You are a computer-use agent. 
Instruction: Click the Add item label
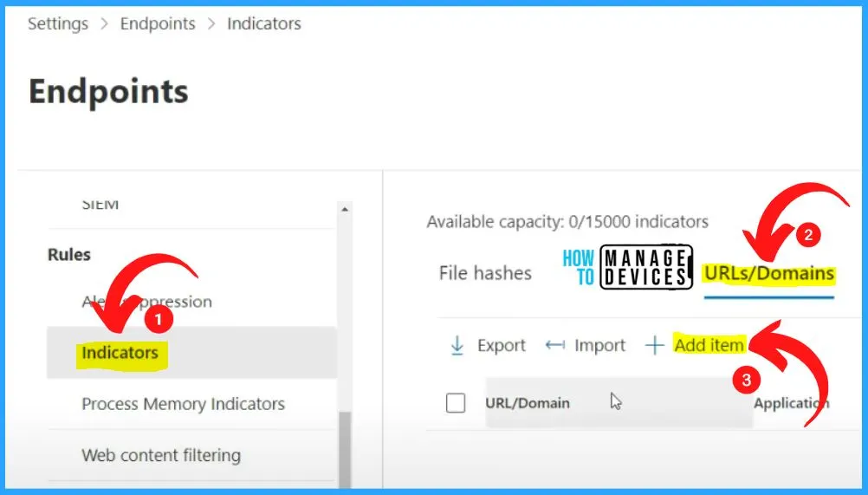tap(709, 345)
